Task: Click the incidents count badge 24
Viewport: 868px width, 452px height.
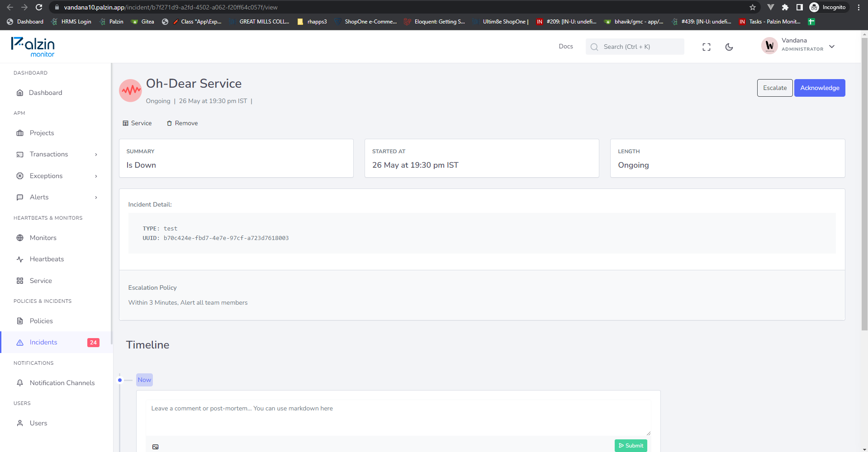Action: click(93, 343)
